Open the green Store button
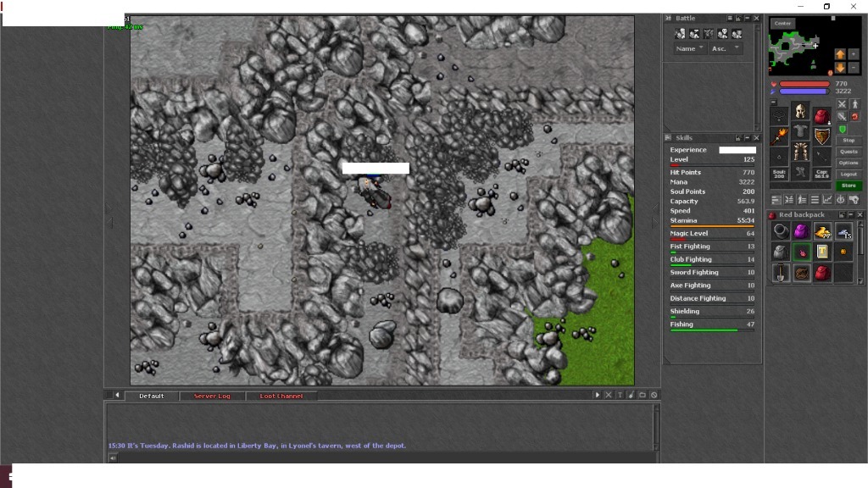Image resolution: width=868 pixels, height=488 pixels. (x=849, y=186)
